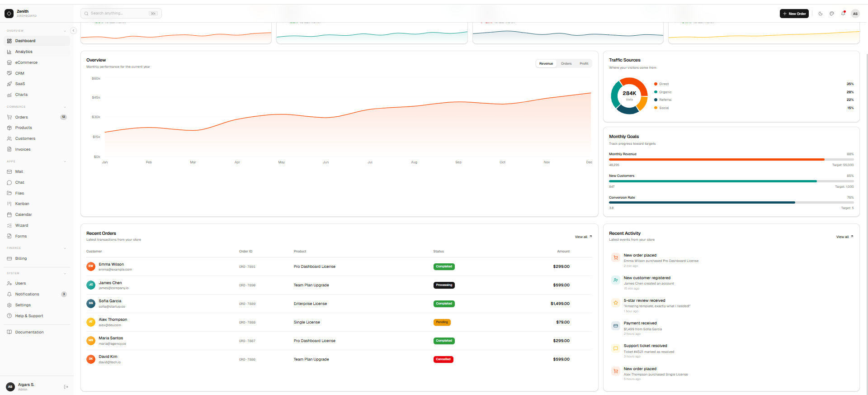Screen dimensions: 868x395
Task: Select SaaS in the sidebar
Action: point(37,84)
